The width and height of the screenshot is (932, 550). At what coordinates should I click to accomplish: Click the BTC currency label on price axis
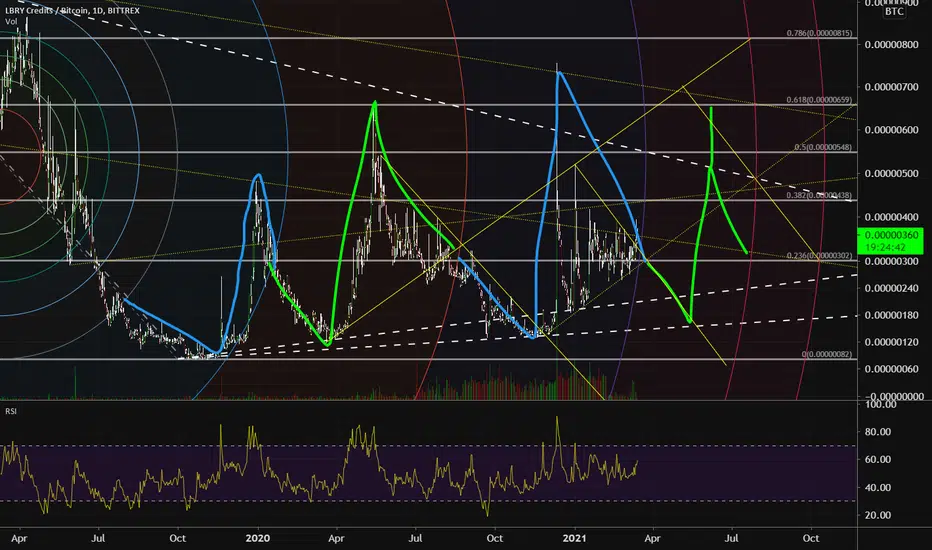click(x=894, y=11)
